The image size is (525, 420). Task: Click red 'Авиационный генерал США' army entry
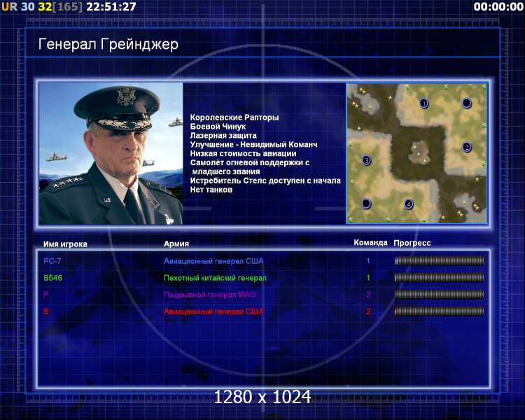[x=213, y=311]
